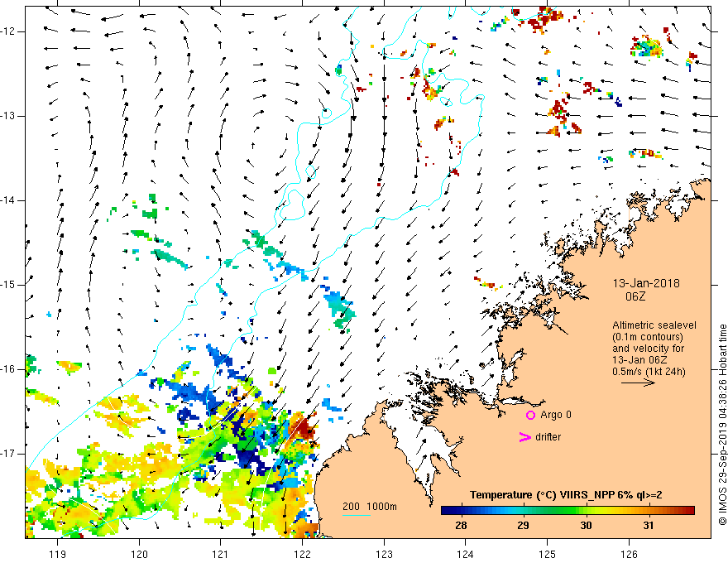The image size is (728, 563).
Task: Click the longitude axis label 121
Action: click(221, 554)
